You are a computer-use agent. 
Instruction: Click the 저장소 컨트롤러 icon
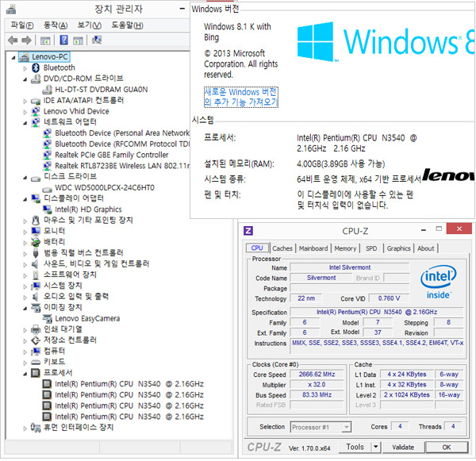coord(36,340)
